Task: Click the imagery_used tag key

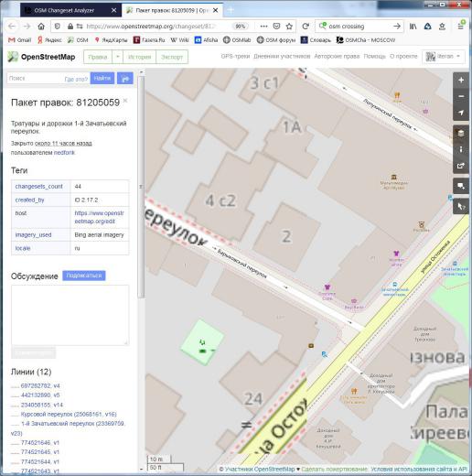Action: tap(33, 235)
